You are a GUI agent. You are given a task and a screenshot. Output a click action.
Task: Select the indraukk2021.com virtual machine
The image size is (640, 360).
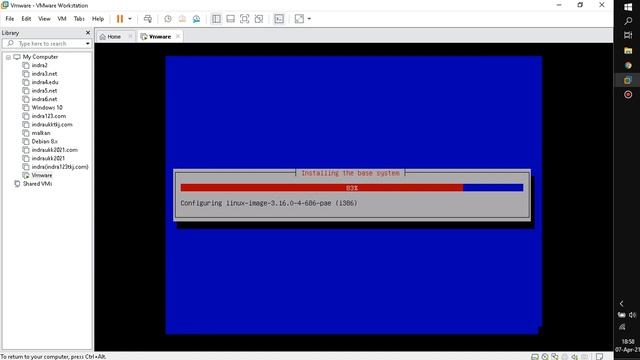pyautogui.click(x=54, y=150)
